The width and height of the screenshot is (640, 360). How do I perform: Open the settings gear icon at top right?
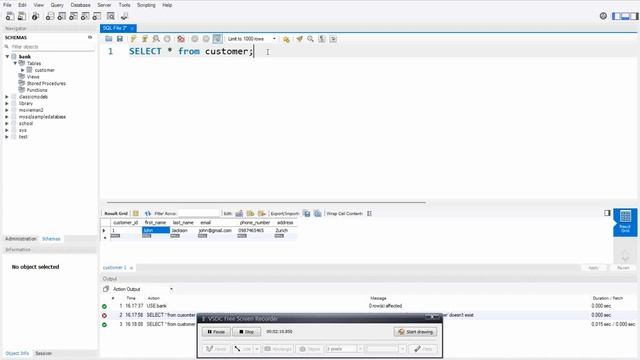[x=603, y=16]
